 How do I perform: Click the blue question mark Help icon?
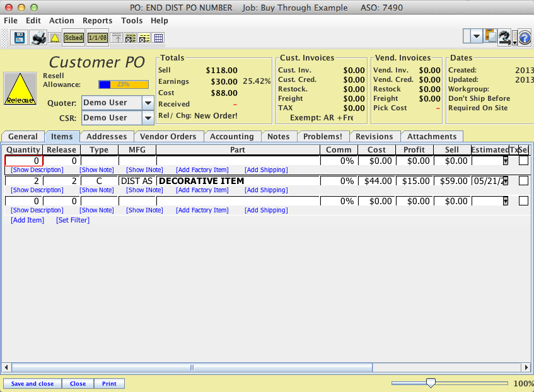[525, 37]
